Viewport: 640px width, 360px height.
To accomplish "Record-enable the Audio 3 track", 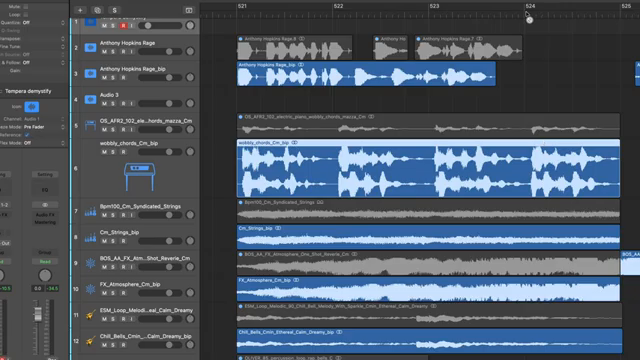I will point(123,104).
